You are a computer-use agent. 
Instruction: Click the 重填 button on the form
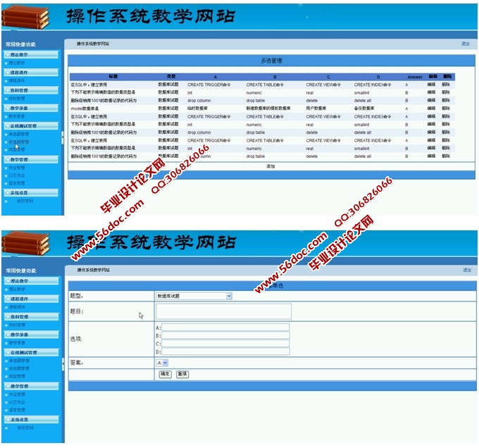tap(182, 374)
